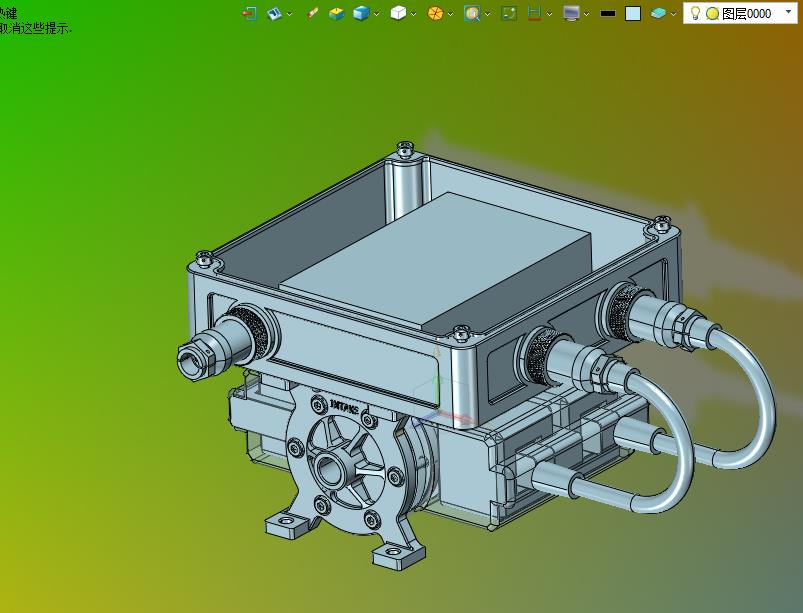Select the grey block inside the enclosure

click(435, 261)
